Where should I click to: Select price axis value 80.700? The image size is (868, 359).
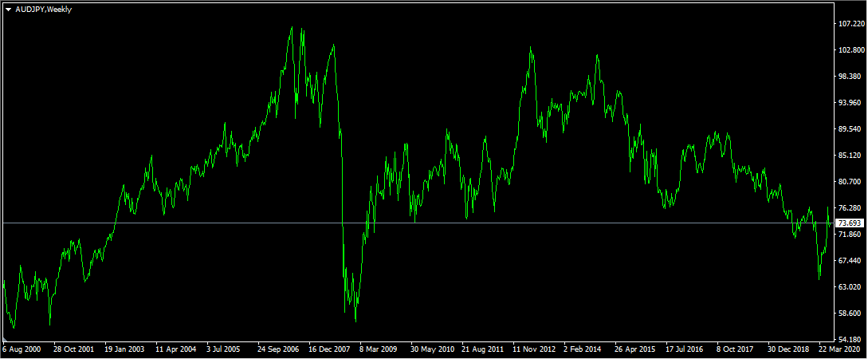pyautogui.click(x=851, y=182)
